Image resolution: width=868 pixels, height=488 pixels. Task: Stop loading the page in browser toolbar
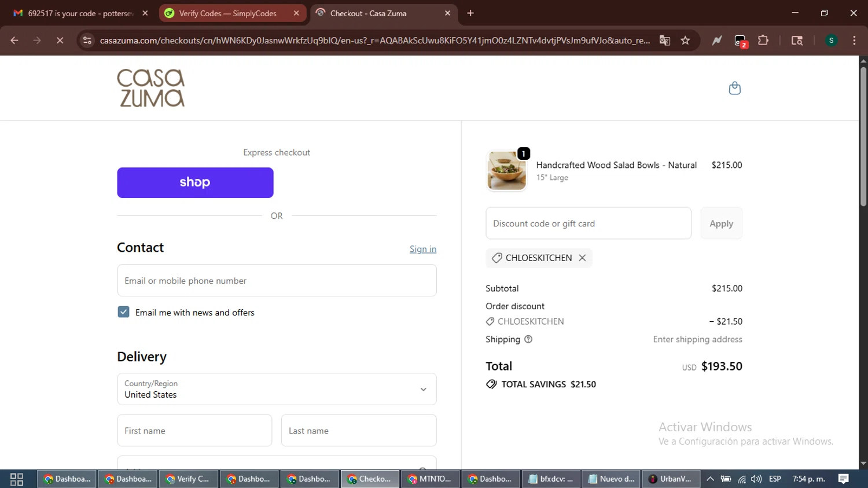coord(60,41)
